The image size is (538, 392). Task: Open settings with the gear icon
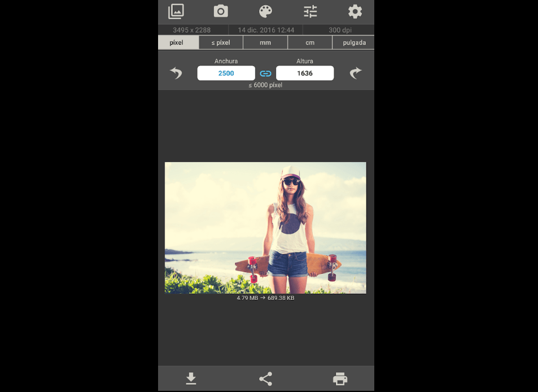point(355,12)
